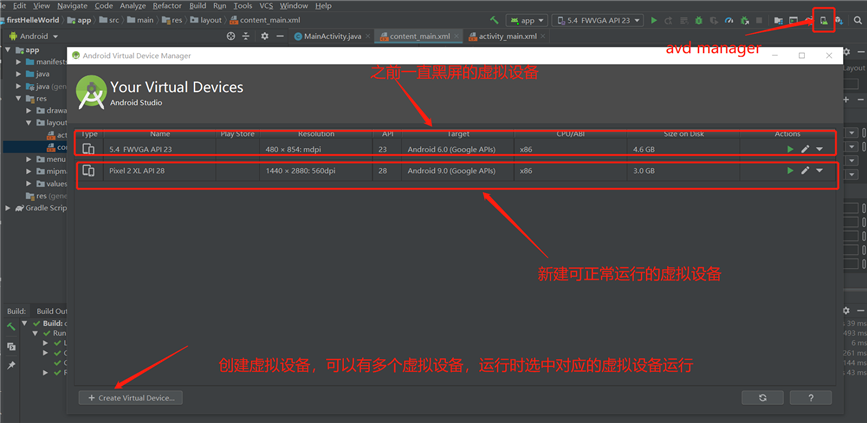867x423 pixels.
Task: Click the hammer icon in Build panel
Action: click(11, 327)
